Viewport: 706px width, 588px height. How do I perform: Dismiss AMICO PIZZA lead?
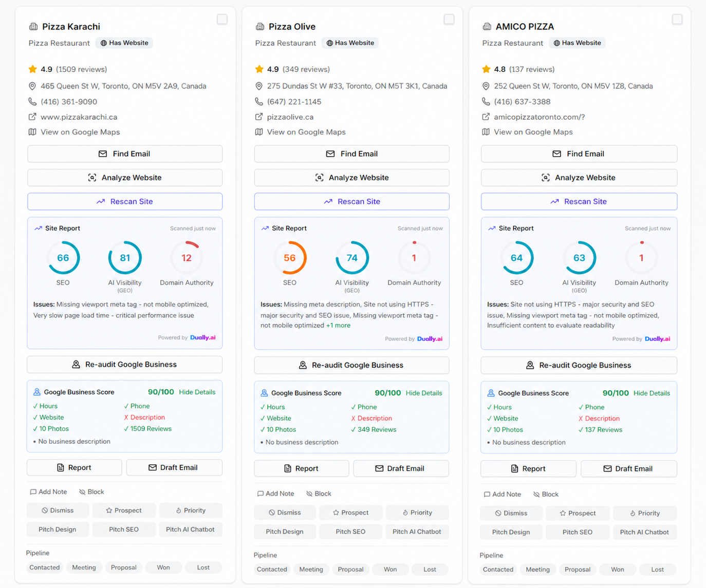coord(511,513)
